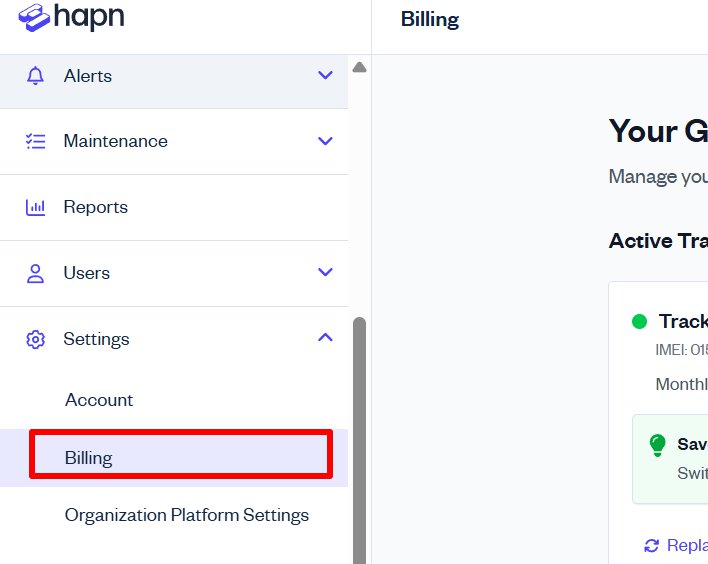The width and height of the screenshot is (708, 564).
Task: Click the green tracker status dot
Action: pos(640,321)
